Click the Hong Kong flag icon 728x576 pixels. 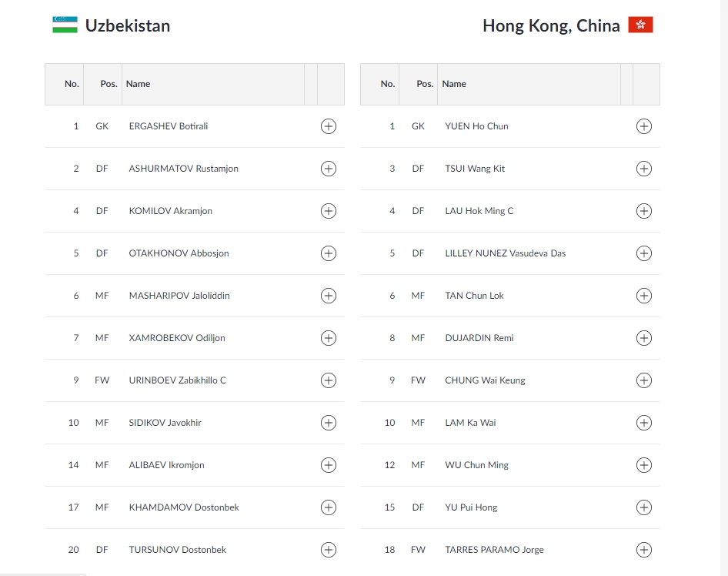pyautogui.click(x=641, y=25)
